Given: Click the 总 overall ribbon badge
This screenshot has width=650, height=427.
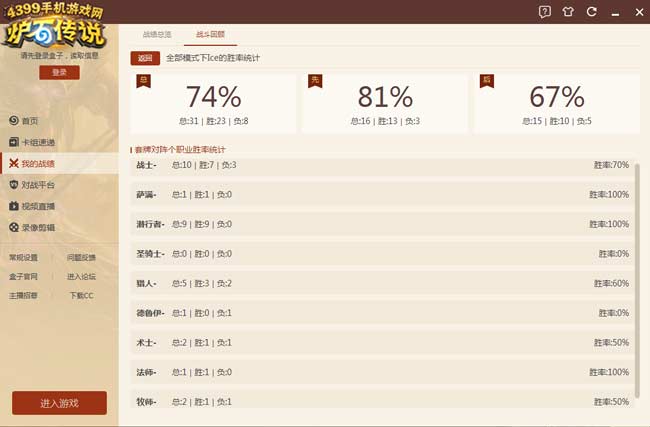Looking at the screenshot, I should point(143,80).
